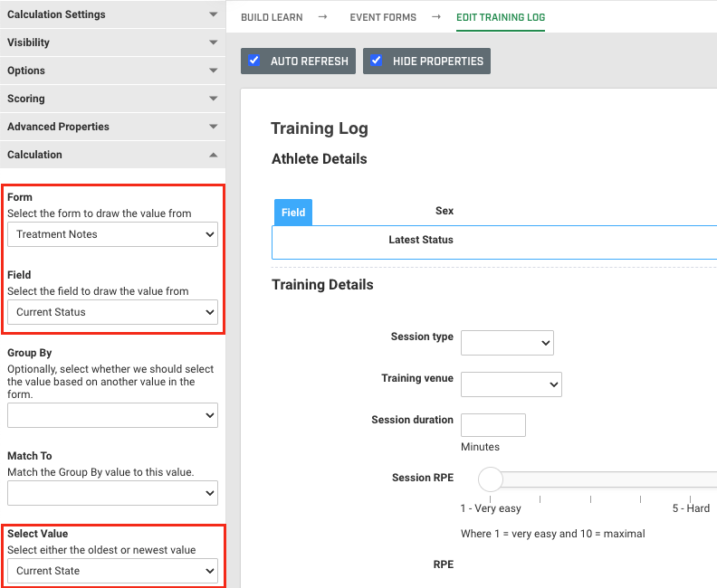Open the Form dropdown showing Treatment Notes
717x588 pixels.
click(112, 234)
